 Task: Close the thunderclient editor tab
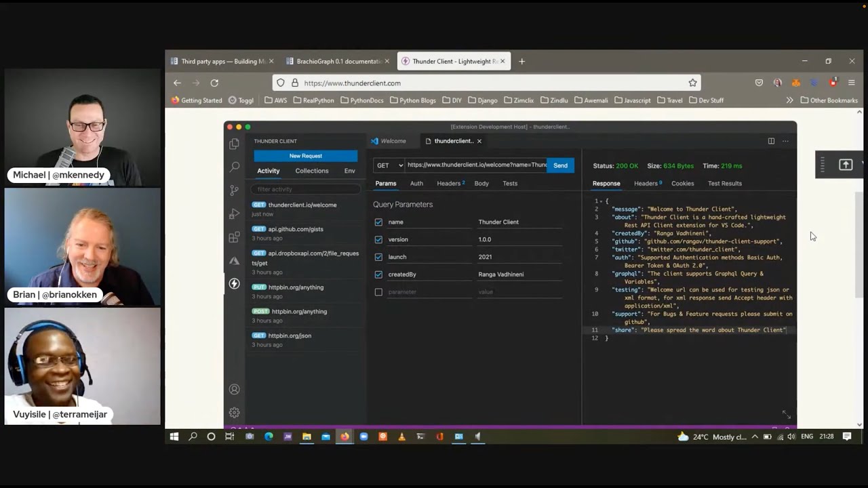click(479, 141)
